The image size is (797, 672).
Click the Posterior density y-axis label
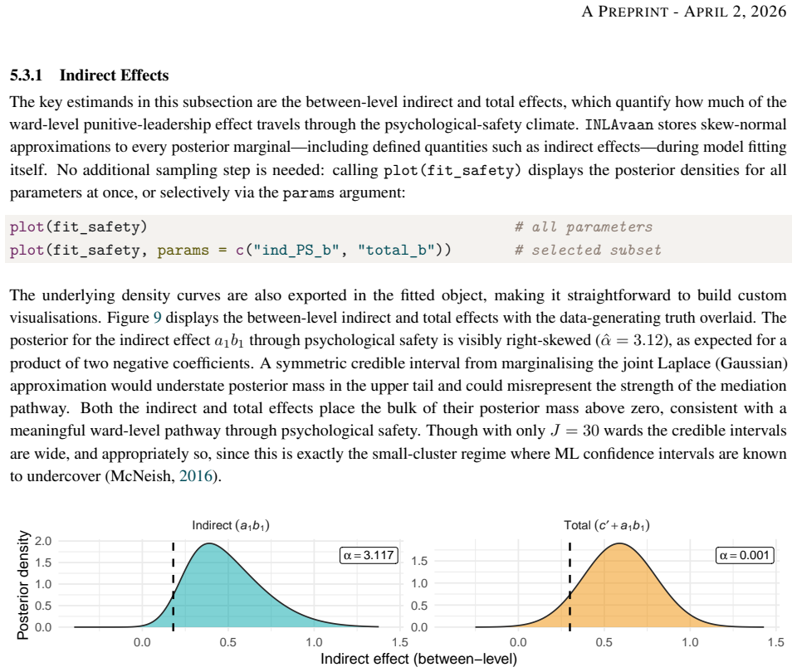point(22,585)
